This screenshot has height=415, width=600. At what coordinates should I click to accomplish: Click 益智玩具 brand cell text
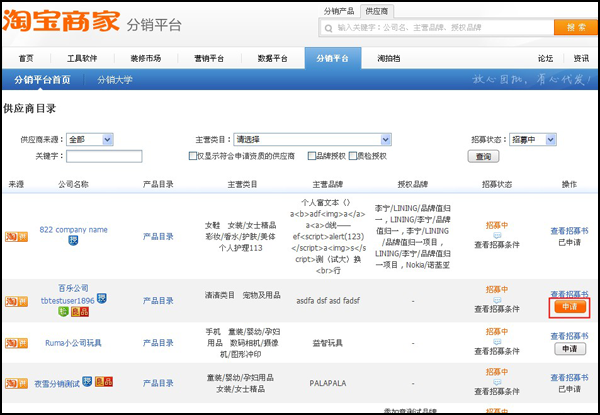[328, 343]
